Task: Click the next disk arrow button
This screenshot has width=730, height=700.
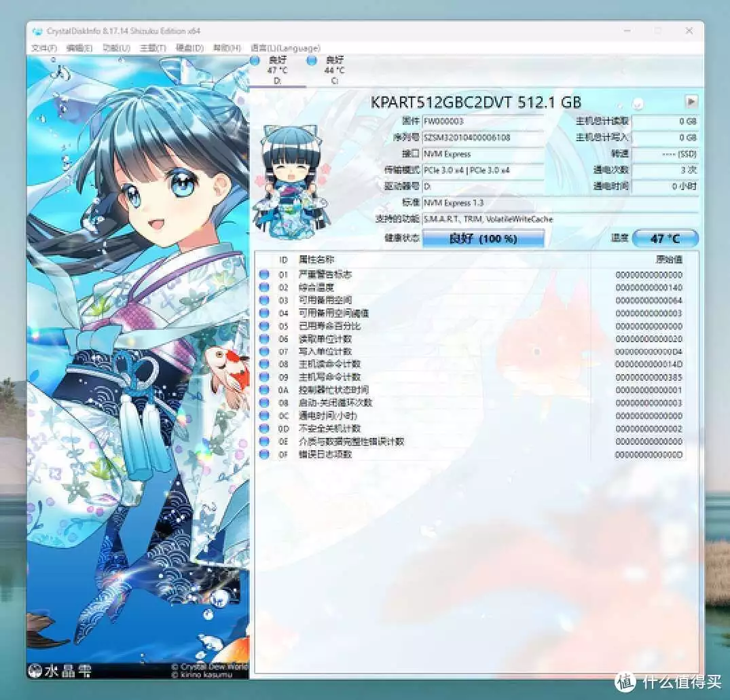Action: (x=691, y=101)
